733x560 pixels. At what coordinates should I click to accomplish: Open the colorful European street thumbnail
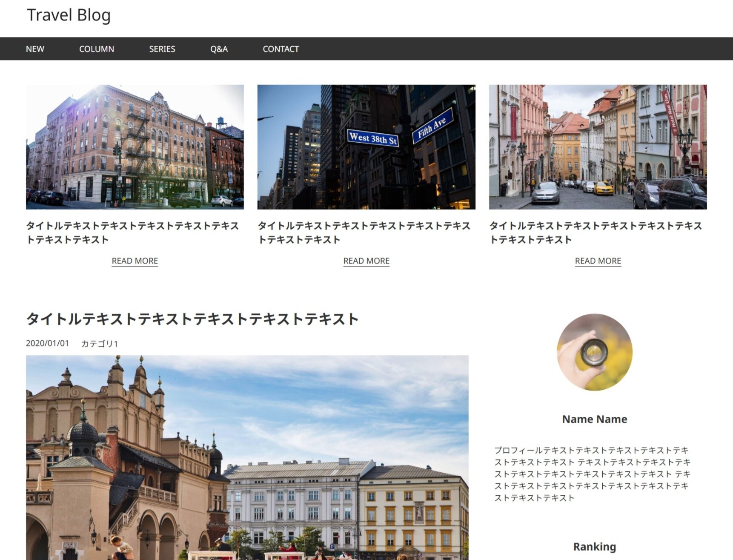(598, 147)
